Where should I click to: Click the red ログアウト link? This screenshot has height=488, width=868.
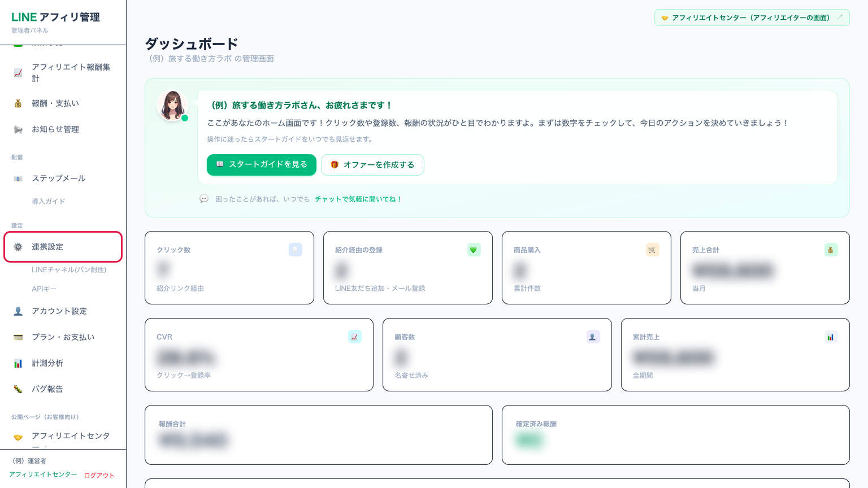pyautogui.click(x=99, y=476)
